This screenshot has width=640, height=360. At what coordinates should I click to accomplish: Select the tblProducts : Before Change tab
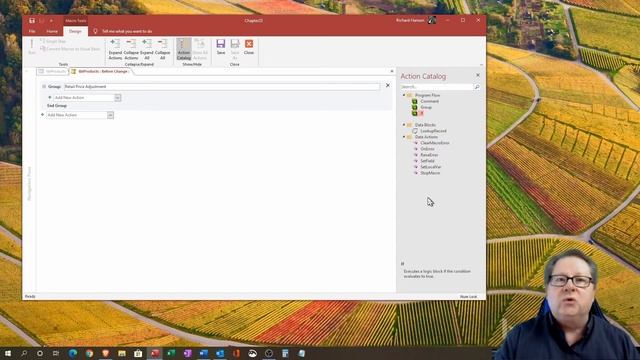101,71
